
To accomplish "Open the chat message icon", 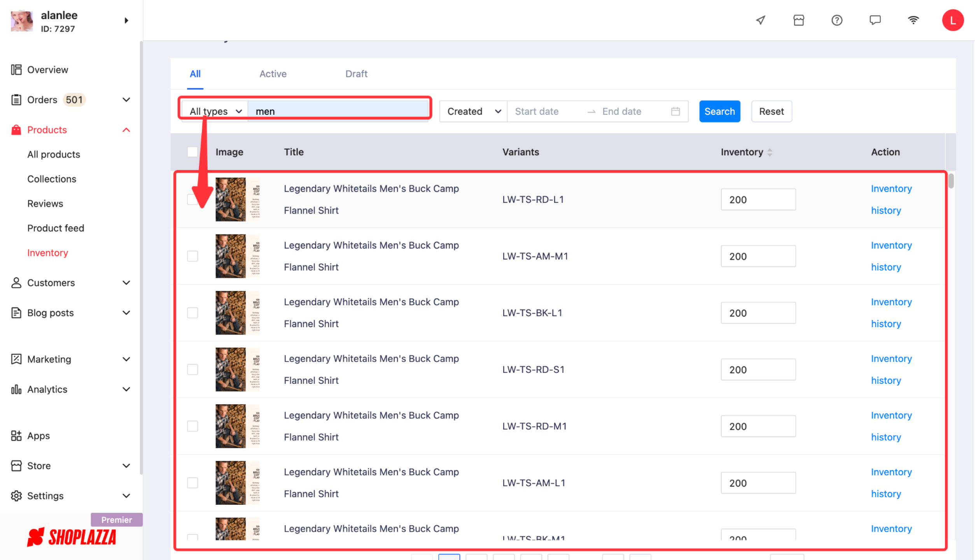I will [875, 20].
